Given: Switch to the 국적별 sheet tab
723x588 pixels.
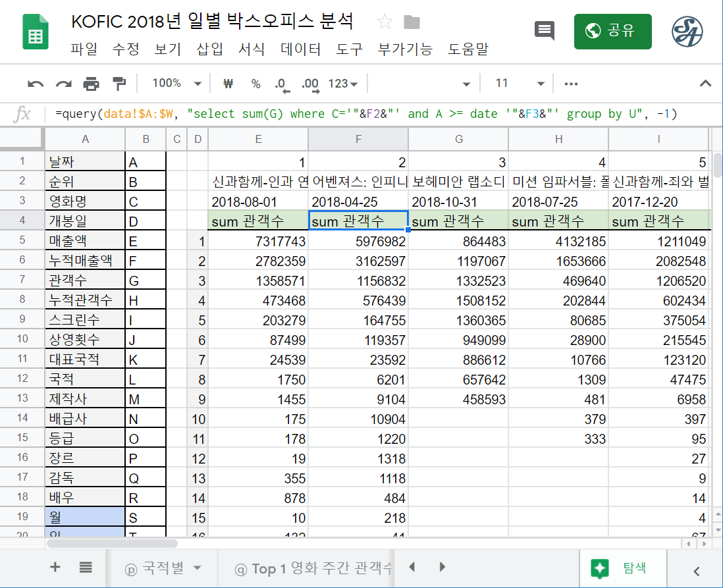Looking at the screenshot, I should click(163, 568).
